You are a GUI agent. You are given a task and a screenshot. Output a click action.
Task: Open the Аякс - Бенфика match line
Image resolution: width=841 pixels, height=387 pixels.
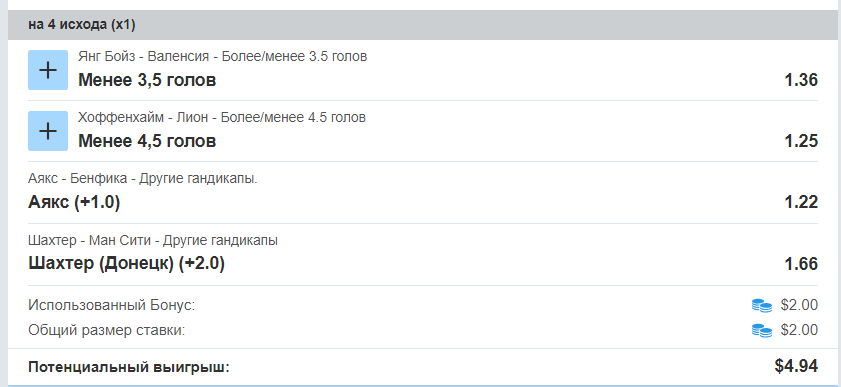point(143,178)
